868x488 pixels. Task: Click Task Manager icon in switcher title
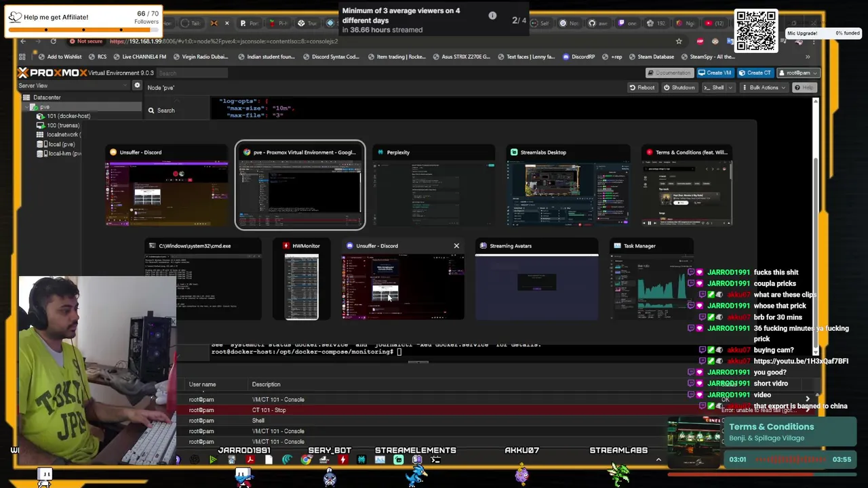[x=617, y=246]
